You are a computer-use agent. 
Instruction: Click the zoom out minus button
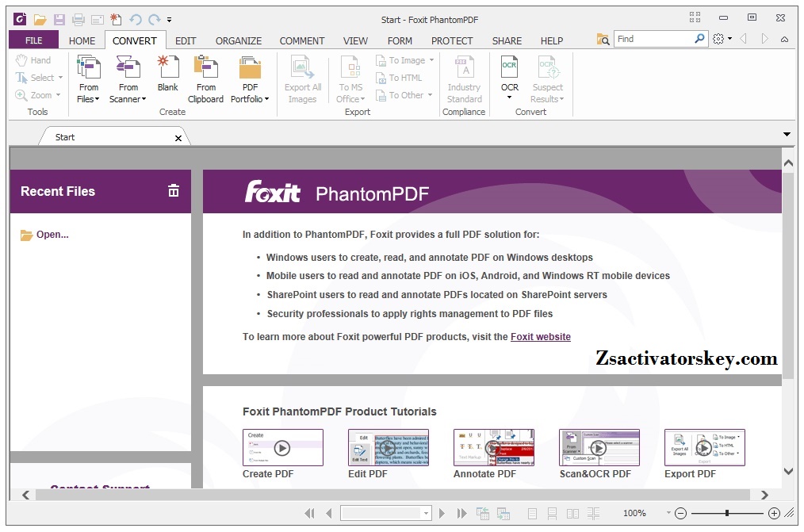click(x=680, y=513)
